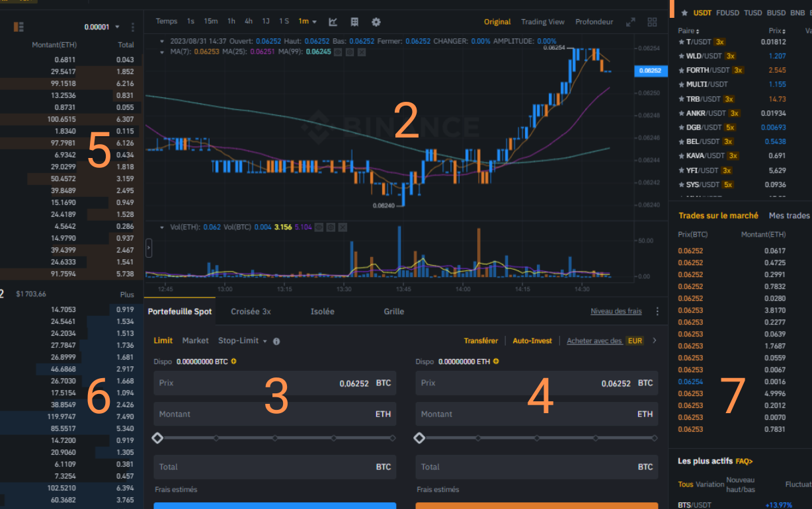Click the Transférer link
Viewport: 812px width, 509px height.
point(481,341)
